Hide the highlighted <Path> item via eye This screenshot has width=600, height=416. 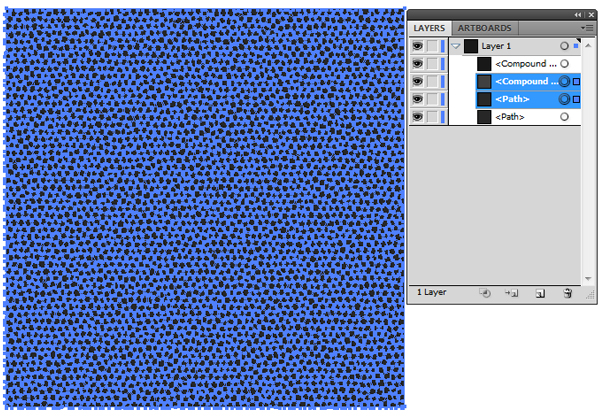[x=417, y=99]
